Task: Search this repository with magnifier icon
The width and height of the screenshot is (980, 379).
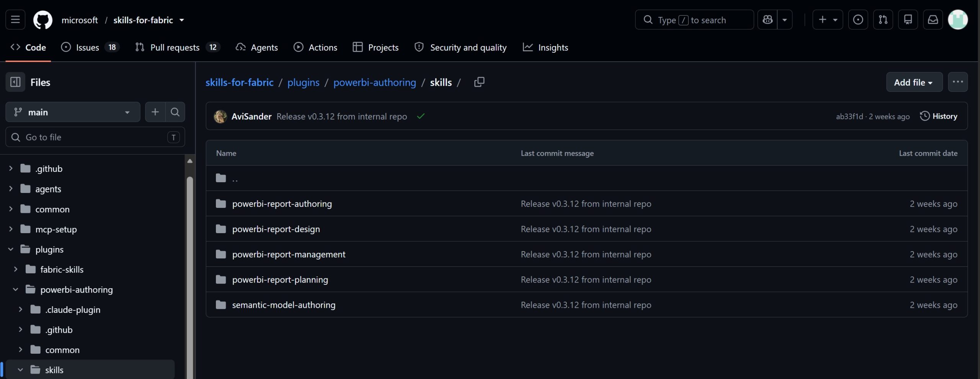Action: click(x=175, y=112)
